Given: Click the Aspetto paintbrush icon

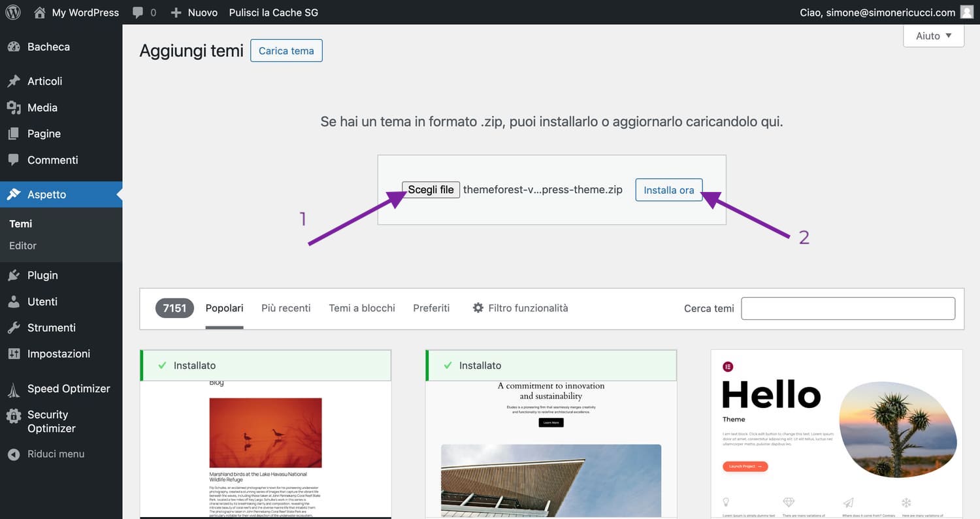Looking at the screenshot, I should pos(14,195).
